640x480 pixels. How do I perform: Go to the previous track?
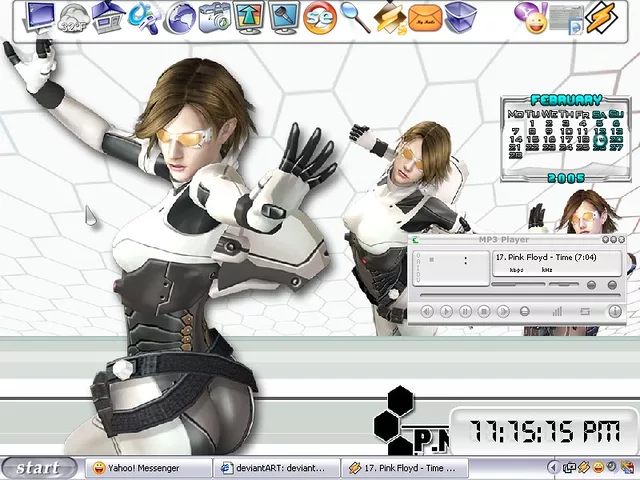coord(427,311)
